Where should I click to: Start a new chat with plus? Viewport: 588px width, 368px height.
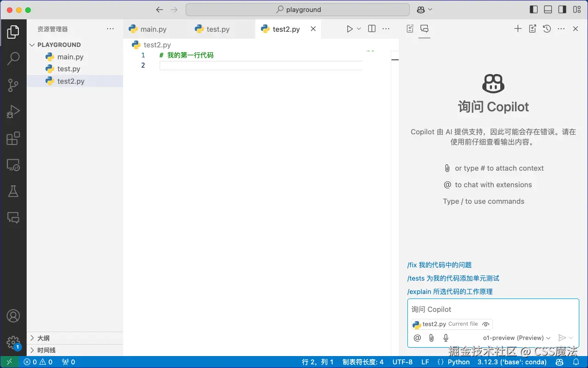pyautogui.click(x=518, y=29)
